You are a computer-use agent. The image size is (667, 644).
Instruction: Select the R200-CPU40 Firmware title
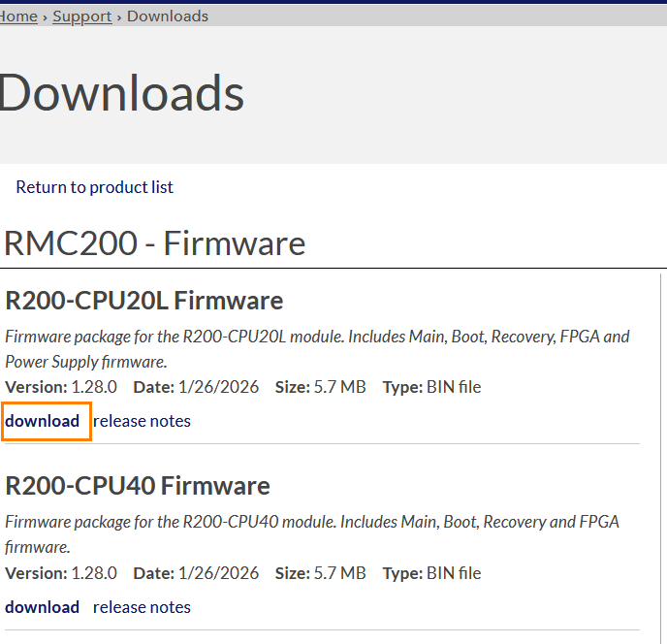[138, 485]
